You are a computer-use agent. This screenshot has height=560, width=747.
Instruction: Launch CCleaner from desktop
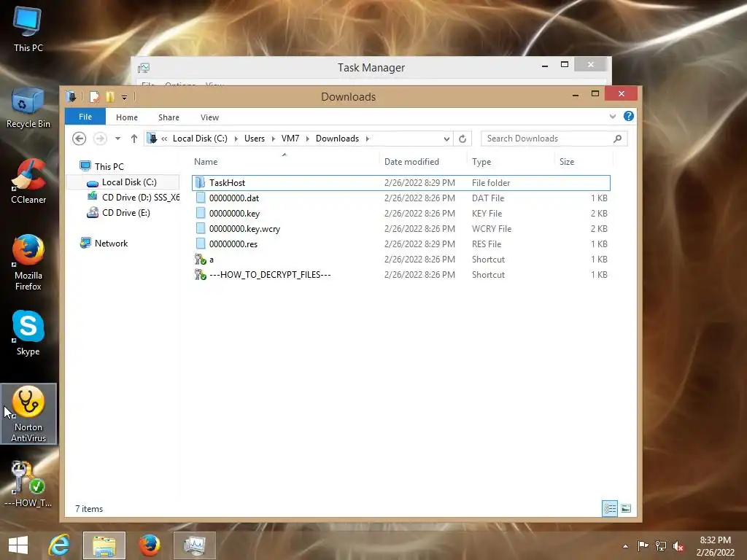pos(28,182)
